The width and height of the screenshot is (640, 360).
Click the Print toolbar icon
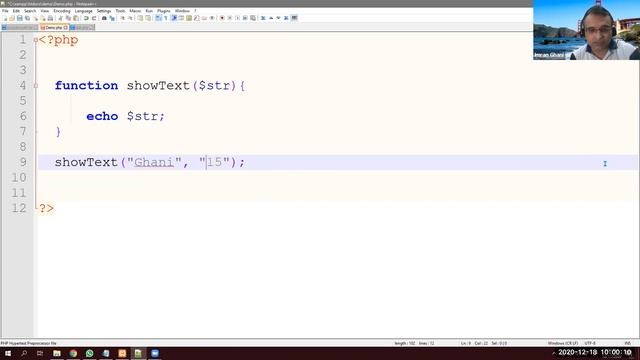point(50,18)
